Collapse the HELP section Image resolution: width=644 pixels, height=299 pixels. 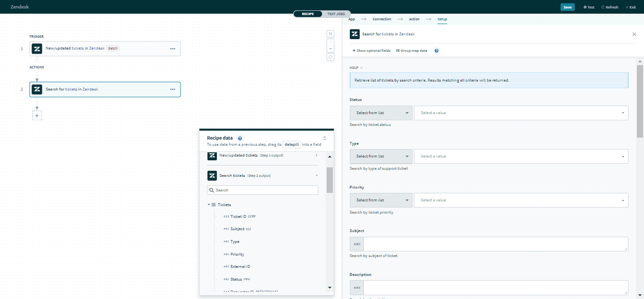pos(356,67)
